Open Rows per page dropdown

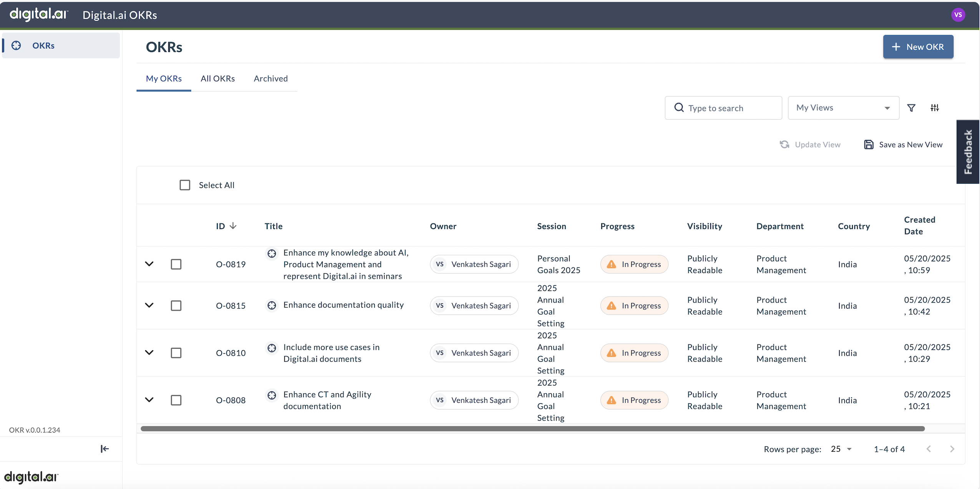(841, 449)
